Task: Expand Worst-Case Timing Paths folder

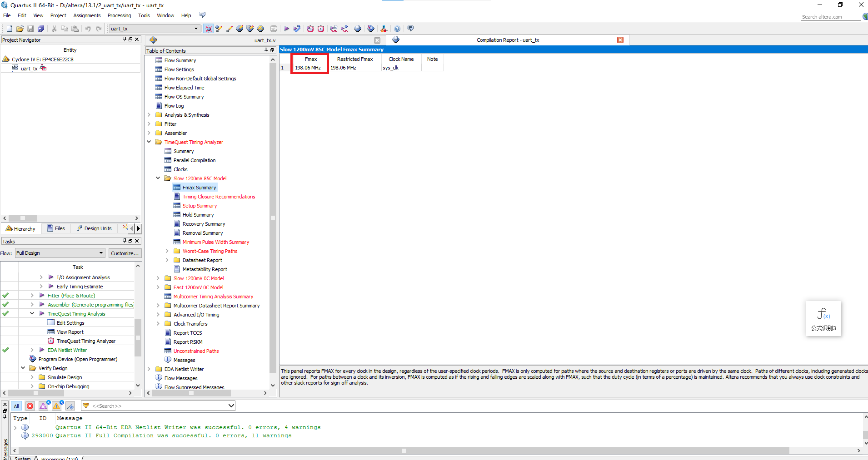Action: pyautogui.click(x=167, y=251)
